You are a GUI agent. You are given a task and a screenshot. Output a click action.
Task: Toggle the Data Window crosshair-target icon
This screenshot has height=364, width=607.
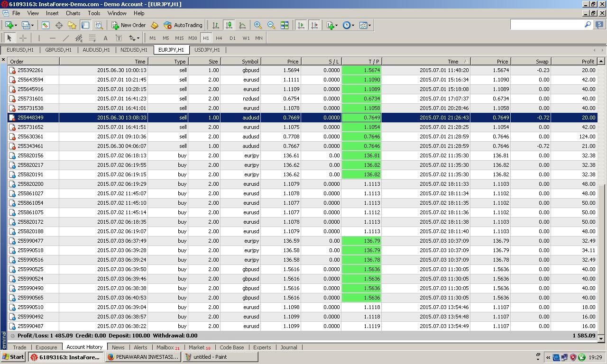tap(59, 25)
